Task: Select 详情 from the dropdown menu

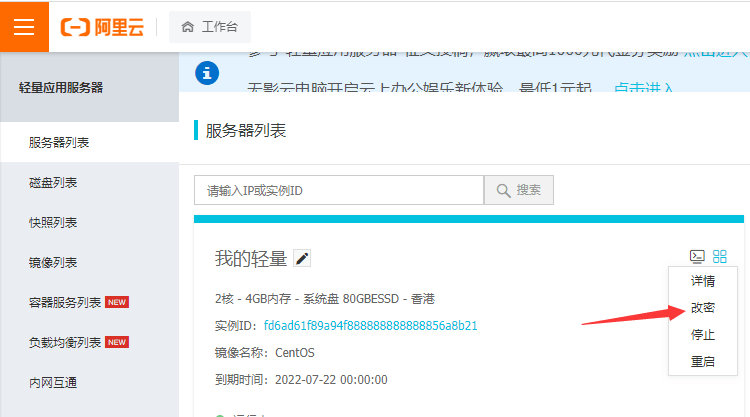Action: 703,281
